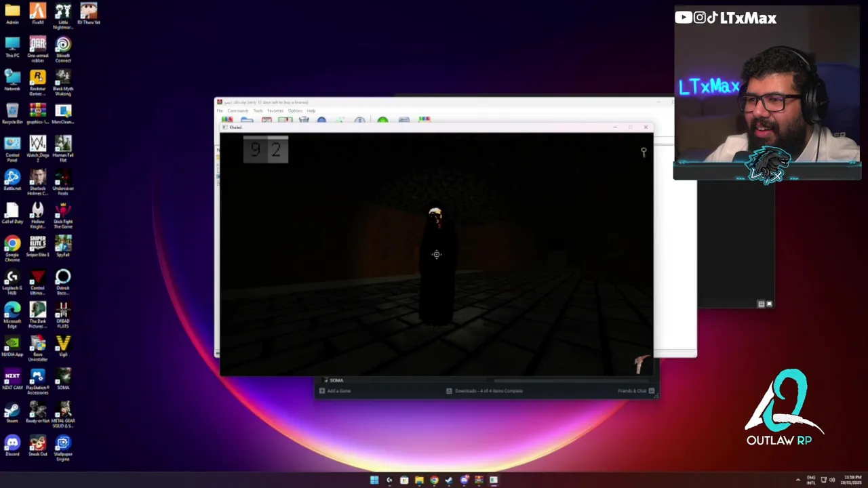
Task: Open Friends & Chat in Steam window
Action: (635, 391)
